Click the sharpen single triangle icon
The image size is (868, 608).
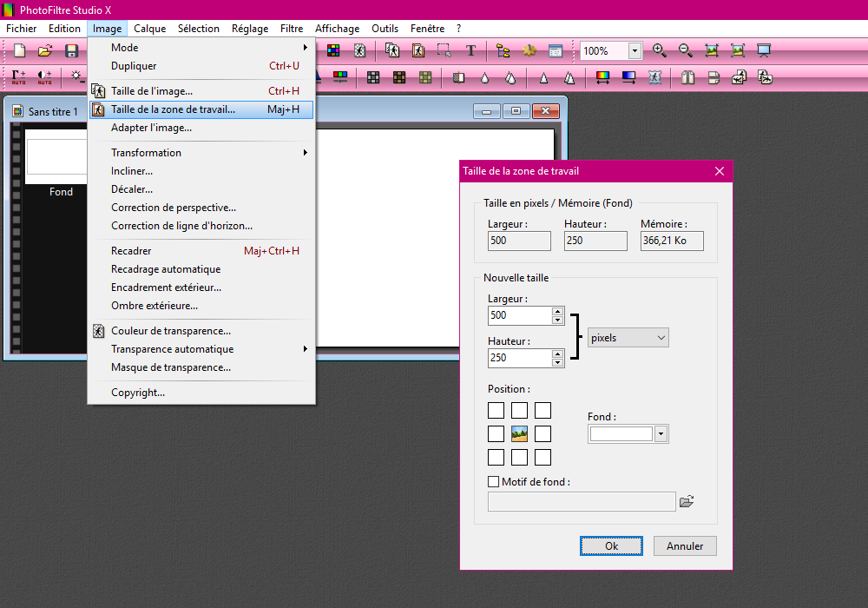click(x=543, y=78)
